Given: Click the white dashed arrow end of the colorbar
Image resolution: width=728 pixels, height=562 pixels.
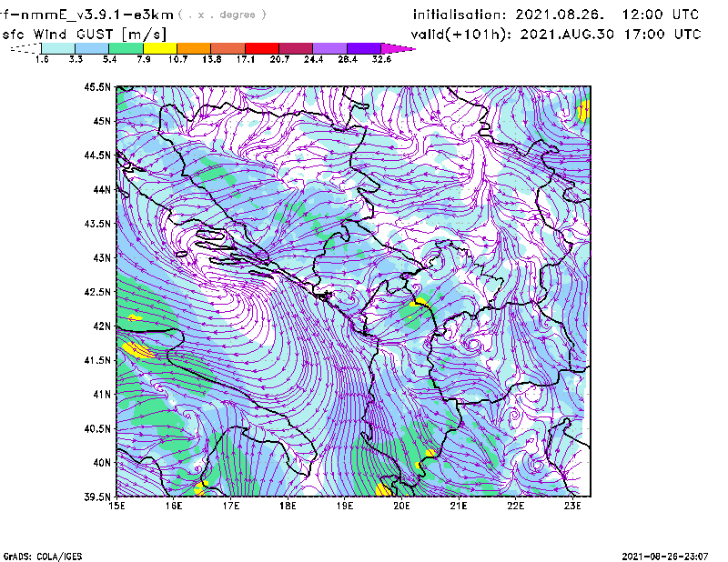Looking at the screenshot, I should point(25,48).
